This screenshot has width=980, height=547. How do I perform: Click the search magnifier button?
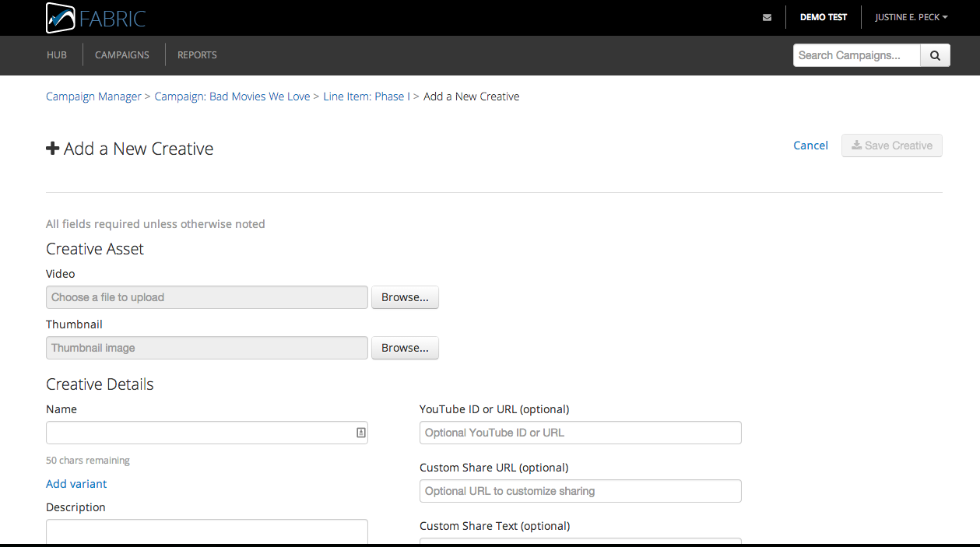click(x=935, y=55)
